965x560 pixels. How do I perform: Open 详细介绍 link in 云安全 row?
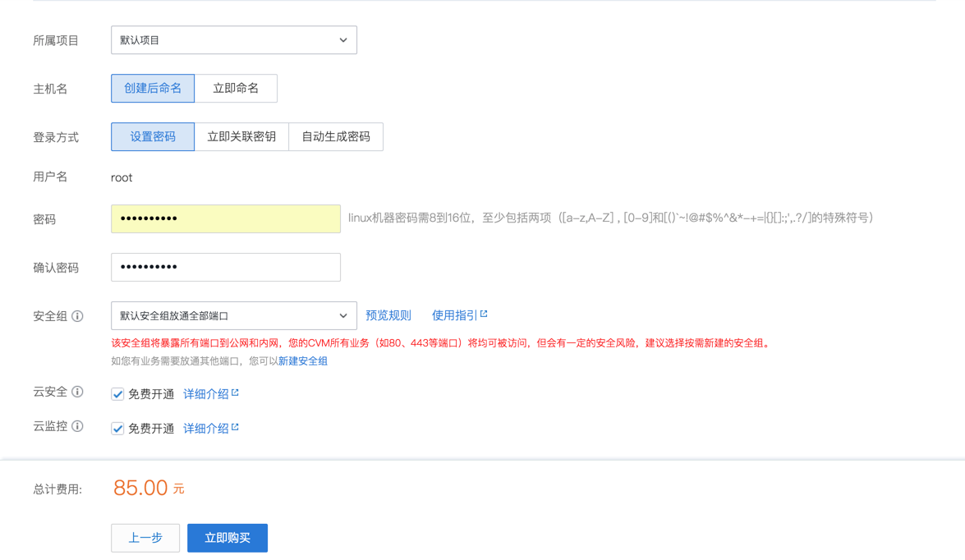(211, 394)
